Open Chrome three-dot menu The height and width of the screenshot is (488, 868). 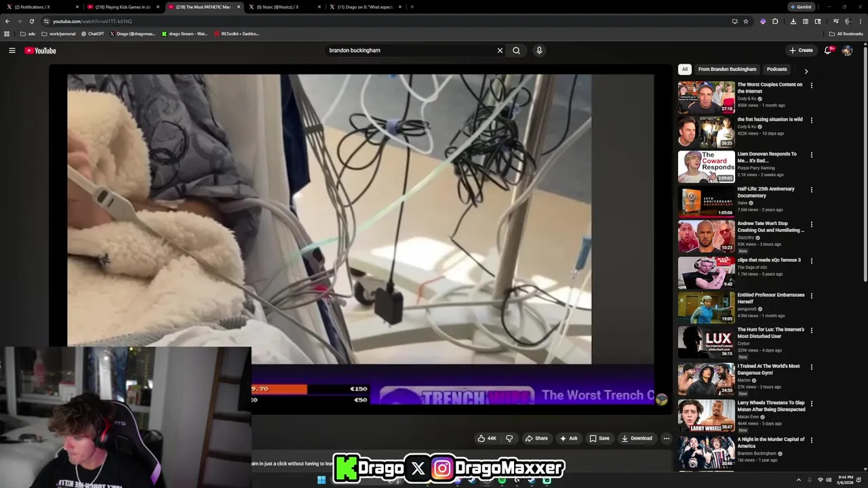coord(861,21)
